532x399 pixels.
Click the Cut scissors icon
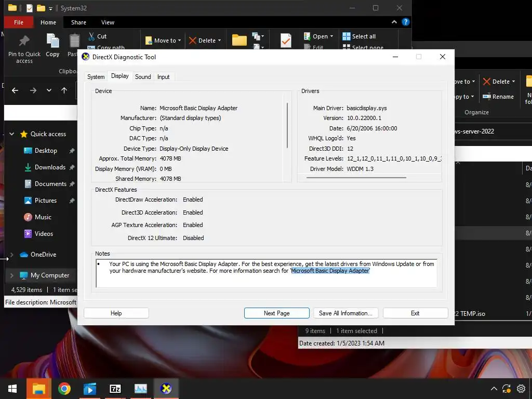click(x=91, y=36)
